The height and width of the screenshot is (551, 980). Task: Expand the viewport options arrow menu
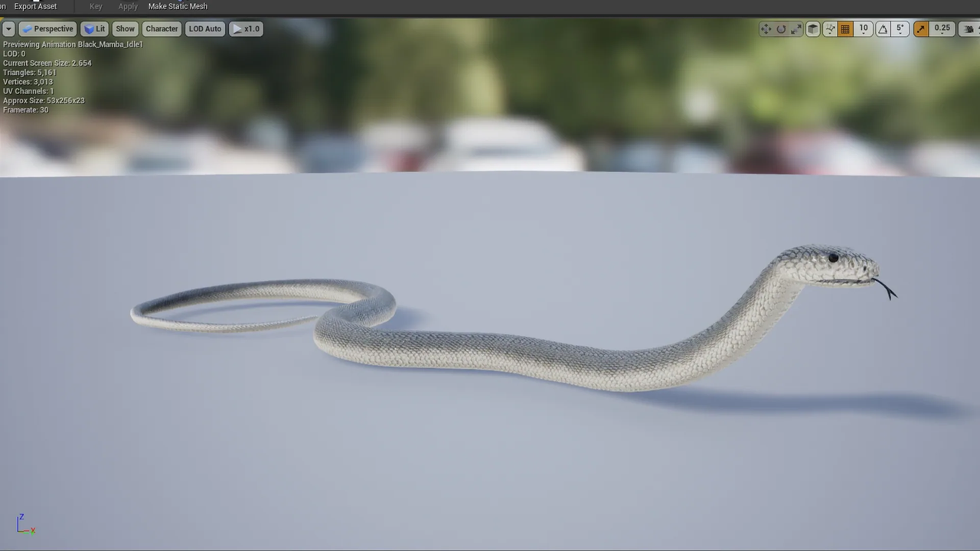pos(8,29)
